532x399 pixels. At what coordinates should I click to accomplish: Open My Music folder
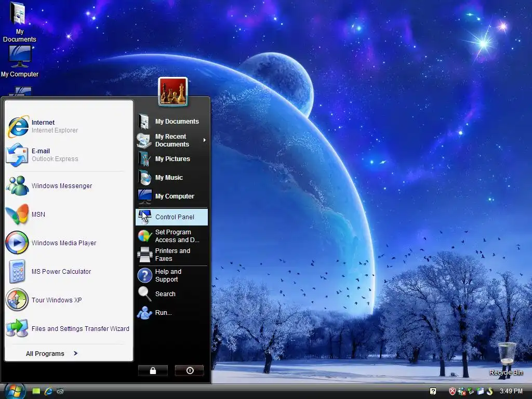171,178
